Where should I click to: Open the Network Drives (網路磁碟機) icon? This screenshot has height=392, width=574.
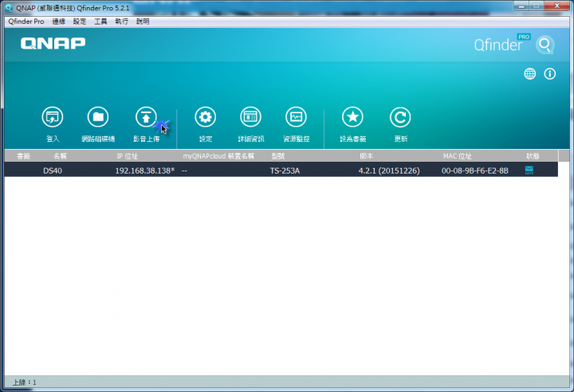tap(98, 117)
